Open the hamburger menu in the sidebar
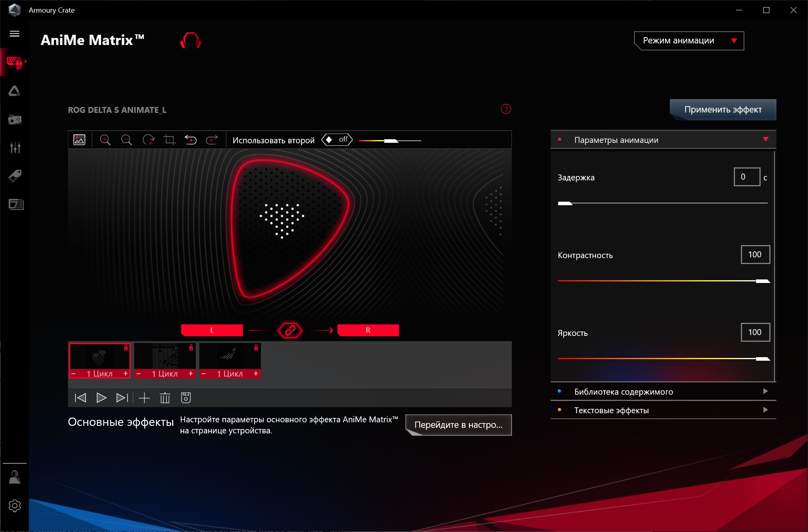This screenshot has width=808, height=532. pos(15,34)
